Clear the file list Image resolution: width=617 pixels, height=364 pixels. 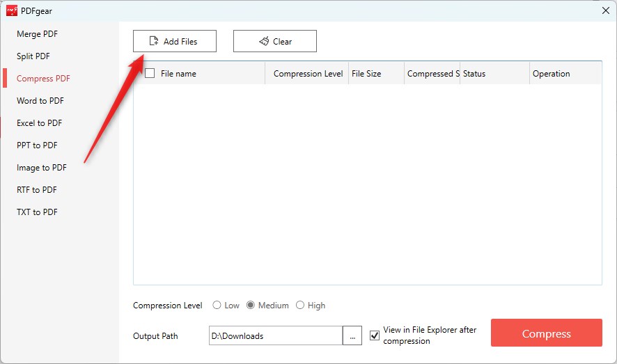point(275,41)
